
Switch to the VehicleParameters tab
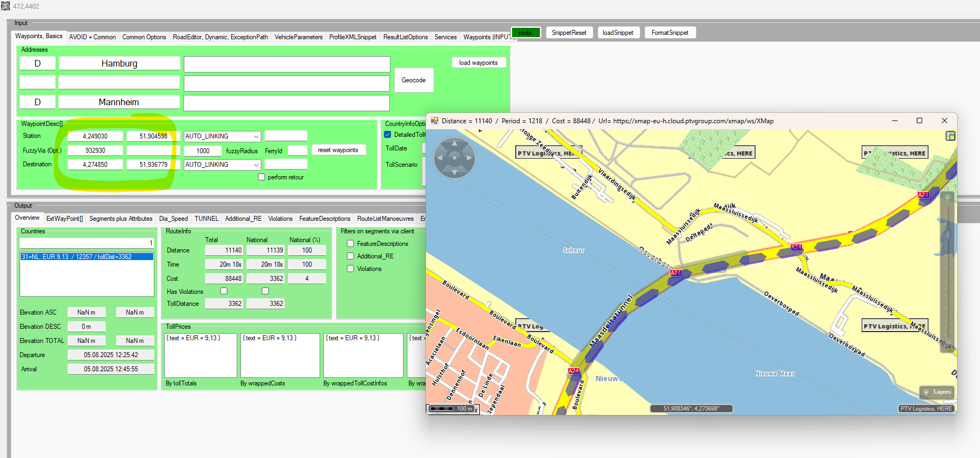pyautogui.click(x=298, y=37)
